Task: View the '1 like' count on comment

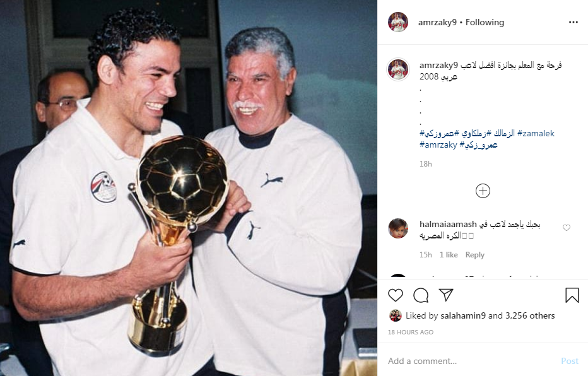Action: click(449, 254)
